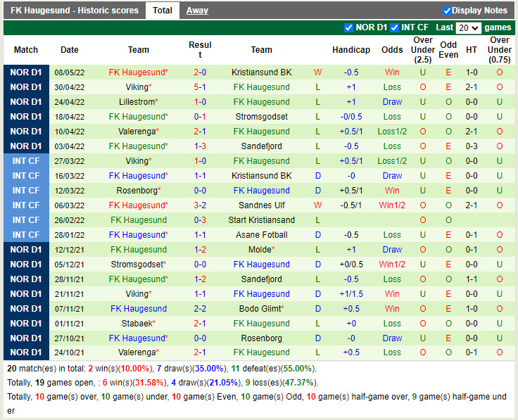Image resolution: width=518 pixels, height=420 pixels.
Task: Uncheck the INT CF league filter
Action: (394, 27)
